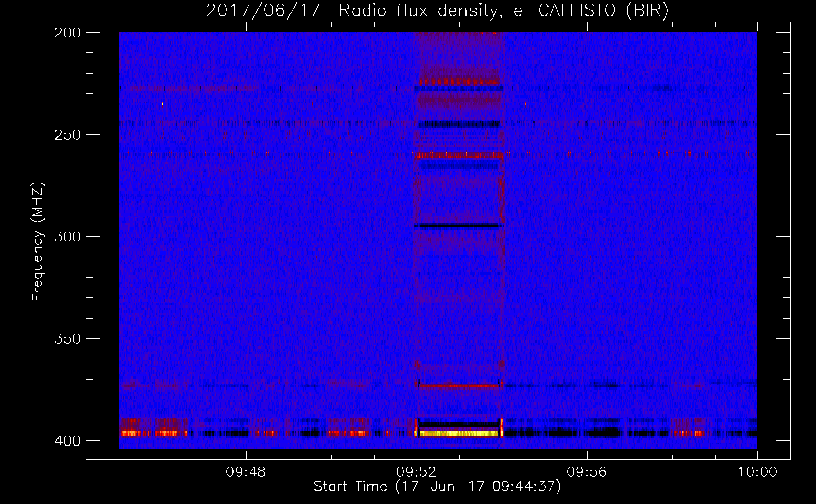Click the '09:48' time tick label
This screenshot has width=816, height=504.
(246, 472)
